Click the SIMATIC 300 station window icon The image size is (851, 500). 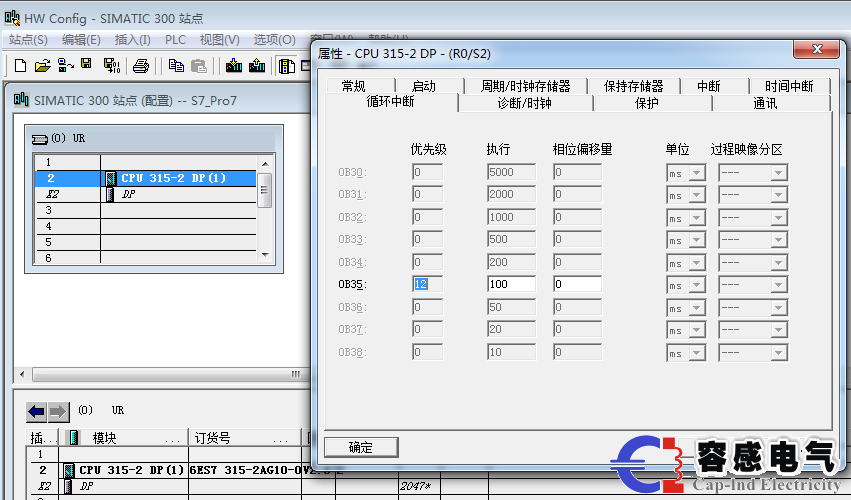(21, 100)
